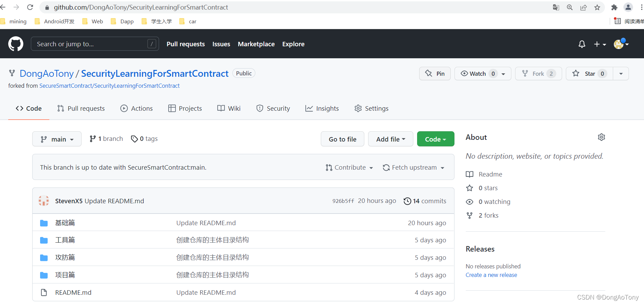The height and width of the screenshot is (304, 644).
Task: Switch to the repository Pull requests tab
Action: (81, 109)
